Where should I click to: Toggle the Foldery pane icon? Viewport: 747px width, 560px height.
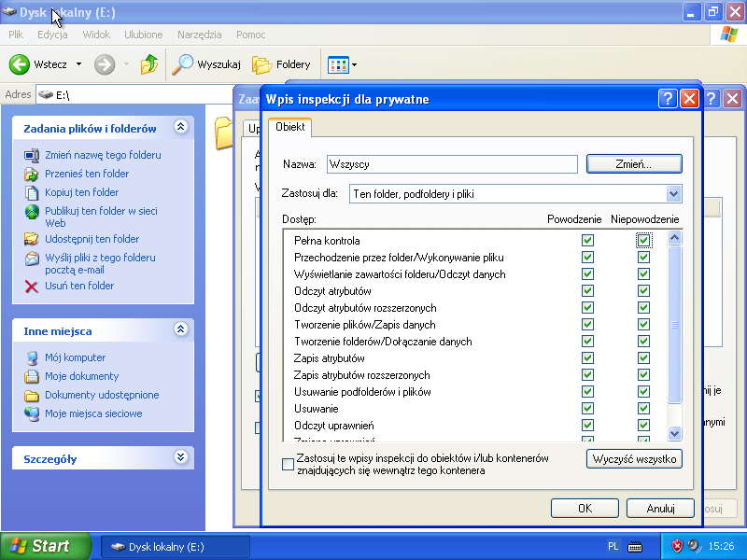click(x=262, y=64)
